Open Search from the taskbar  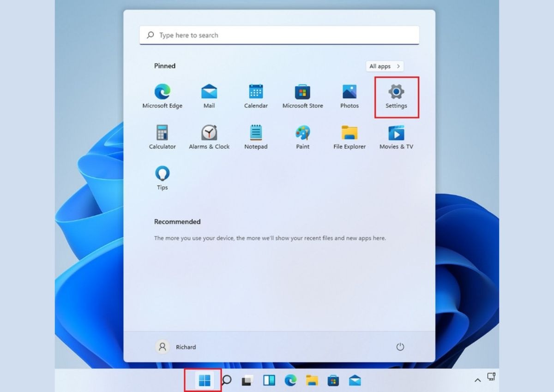(226, 380)
